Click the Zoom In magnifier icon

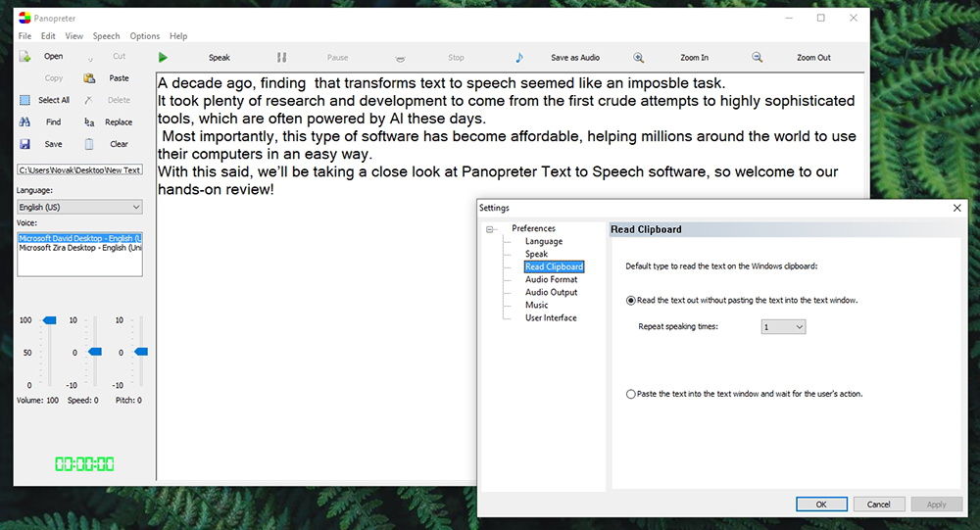[638, 58]
